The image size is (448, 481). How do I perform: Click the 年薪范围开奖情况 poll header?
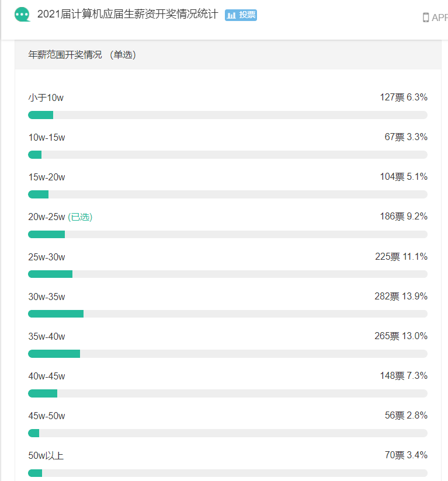82,55
